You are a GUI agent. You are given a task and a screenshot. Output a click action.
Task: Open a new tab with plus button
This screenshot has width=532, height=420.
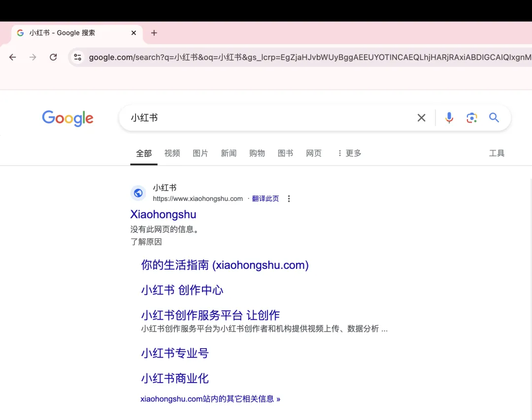click(154, 33)
